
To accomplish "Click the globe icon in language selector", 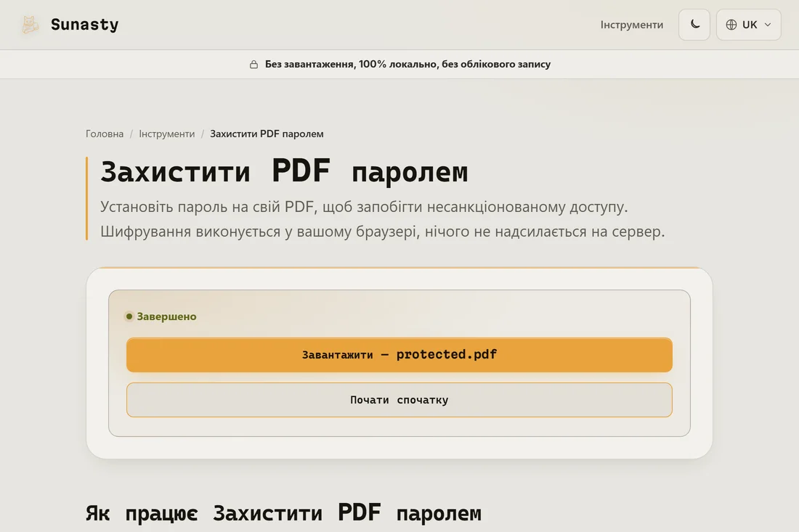I will click(x=731, y=25).
